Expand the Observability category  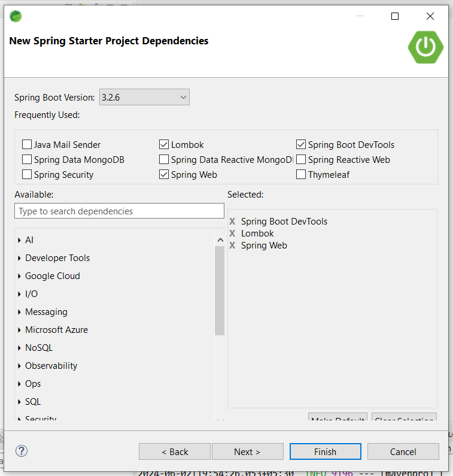point(19,366)
